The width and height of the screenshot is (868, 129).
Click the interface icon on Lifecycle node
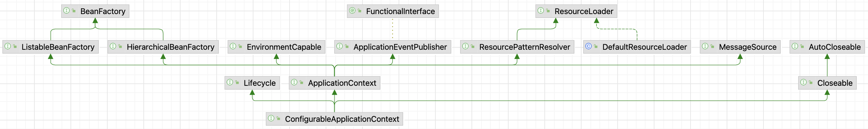(x=230, y=82)
